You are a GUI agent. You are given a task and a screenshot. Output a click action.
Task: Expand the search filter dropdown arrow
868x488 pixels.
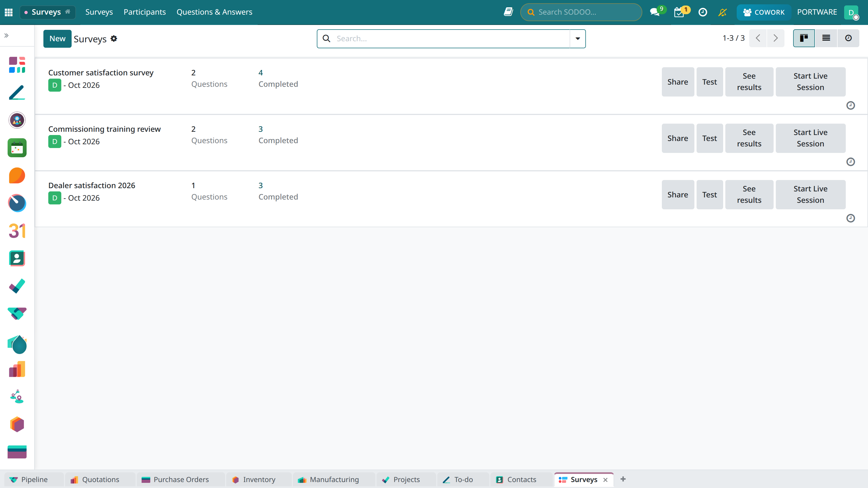(x=577, y=39)
